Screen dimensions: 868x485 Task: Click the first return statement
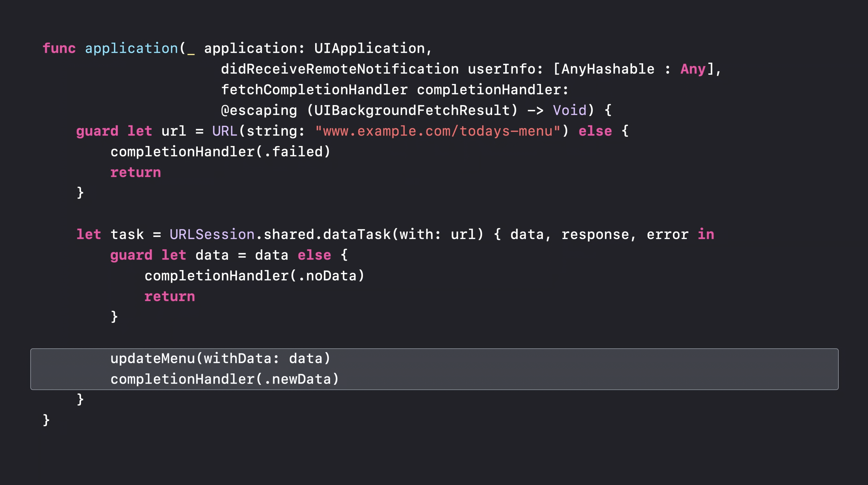135,173
